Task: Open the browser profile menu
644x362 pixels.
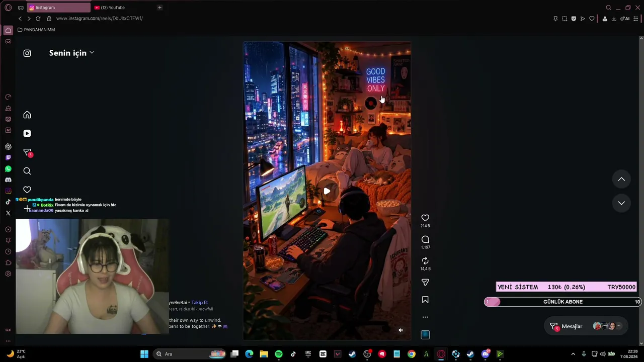Action: pos(605,19)
